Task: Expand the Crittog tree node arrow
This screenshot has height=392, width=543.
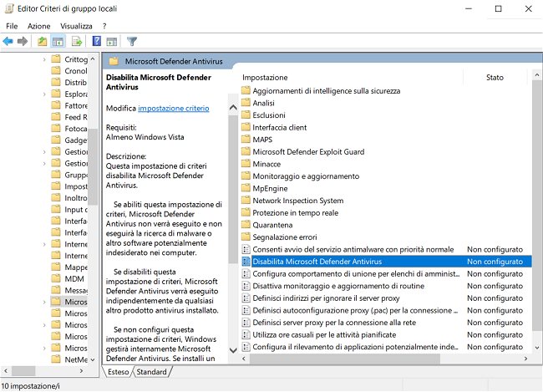Action: click(44, 59)
